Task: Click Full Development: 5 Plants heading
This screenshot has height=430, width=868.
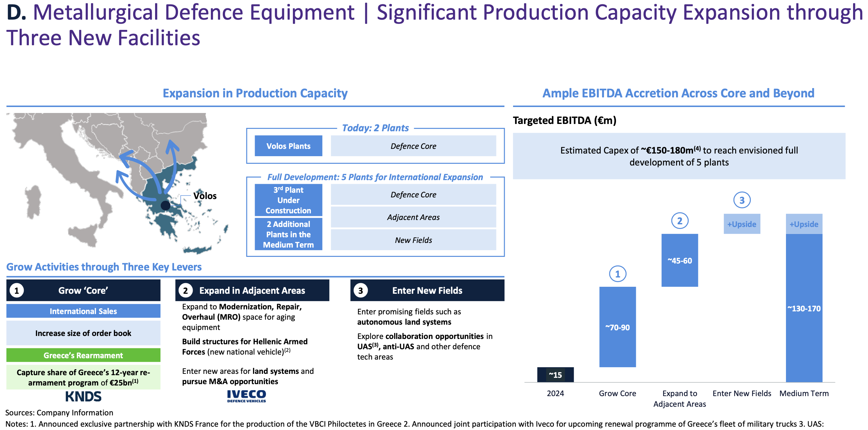Action: [375, 177]
